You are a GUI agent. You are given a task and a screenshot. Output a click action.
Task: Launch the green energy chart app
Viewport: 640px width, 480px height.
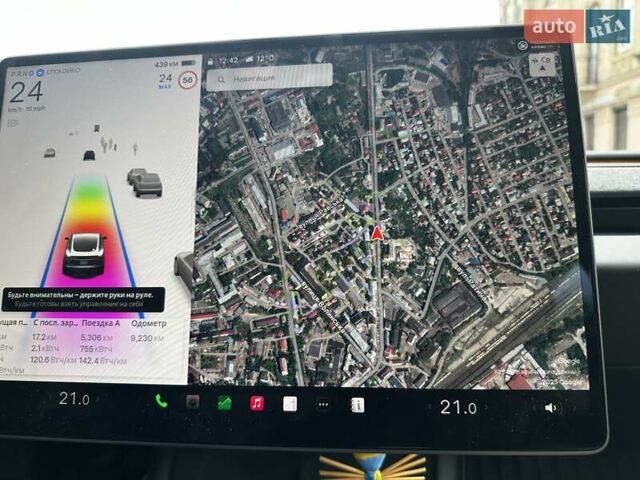[x=225, y=403]
